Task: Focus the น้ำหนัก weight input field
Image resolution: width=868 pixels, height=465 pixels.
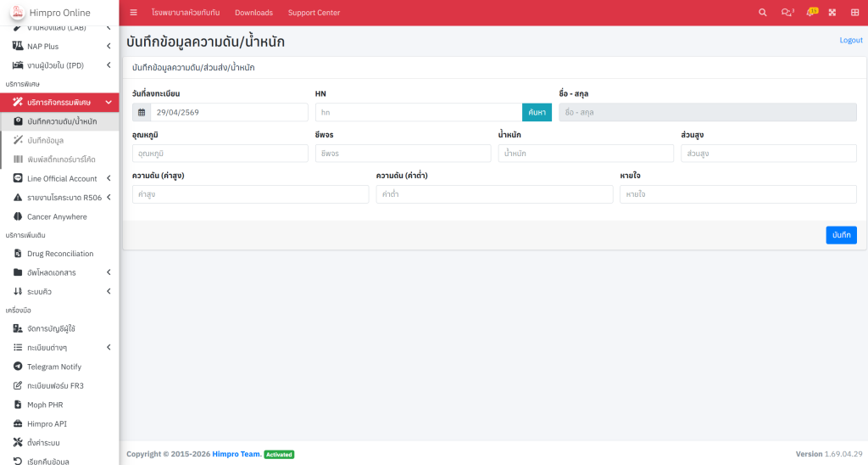Action: coord(585,154)
